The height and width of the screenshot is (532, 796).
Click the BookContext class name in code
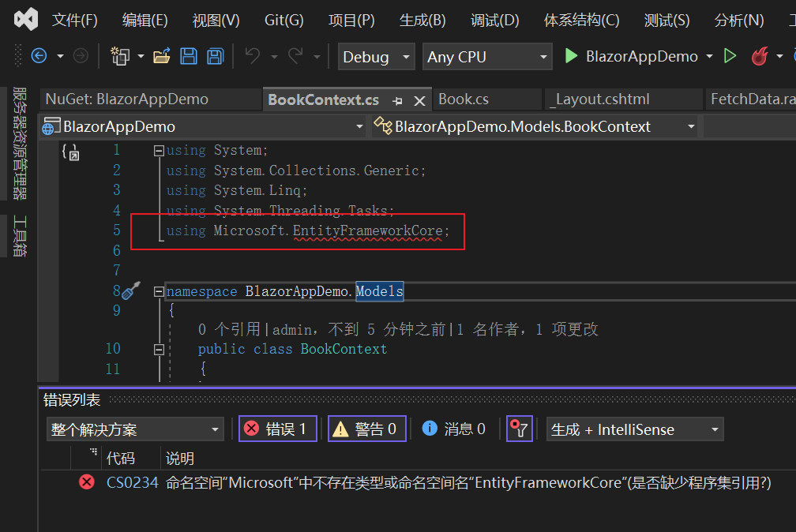344,349
